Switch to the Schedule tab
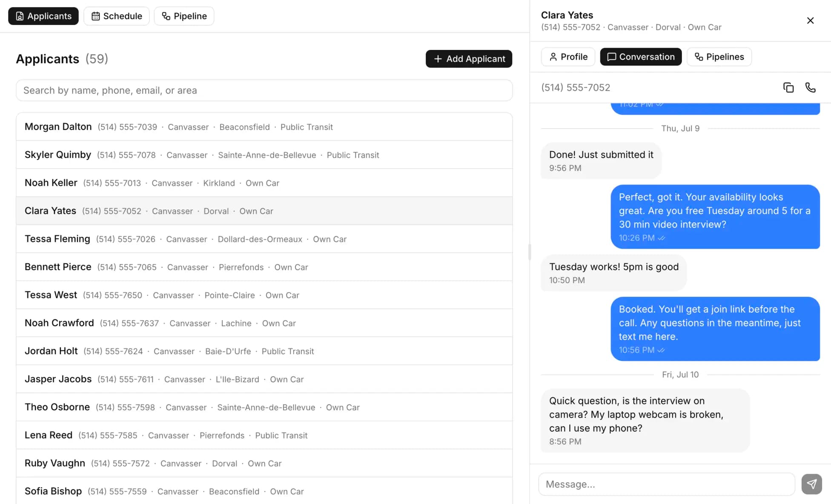Image resolution: width=831 pixels, height=504 pixels. click(117, 16)
